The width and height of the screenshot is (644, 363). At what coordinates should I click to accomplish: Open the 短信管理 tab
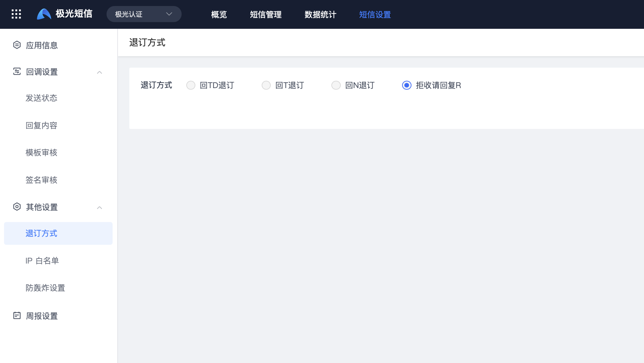click(x=266, y=14)
